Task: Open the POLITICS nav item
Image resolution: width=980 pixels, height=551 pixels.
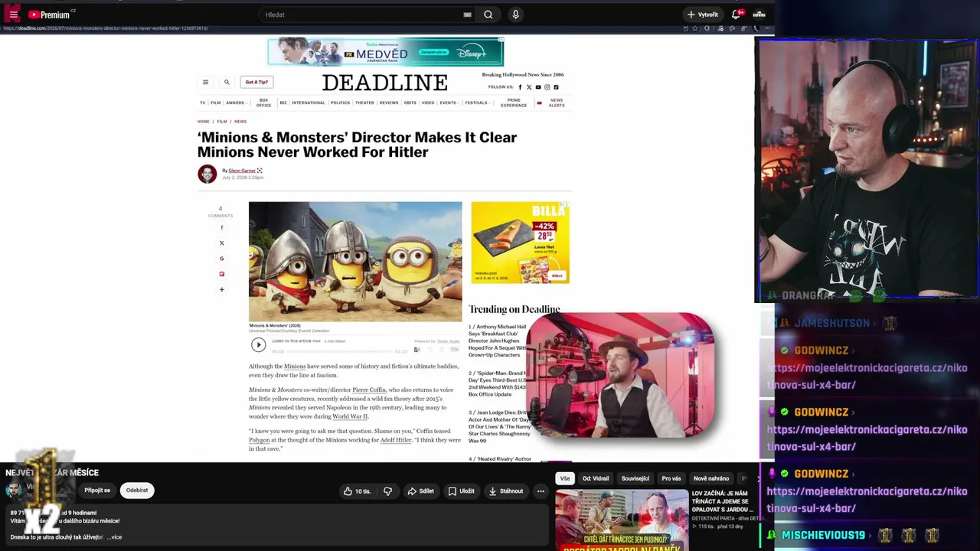Action: pyautogui.click(x=340, y=103)
